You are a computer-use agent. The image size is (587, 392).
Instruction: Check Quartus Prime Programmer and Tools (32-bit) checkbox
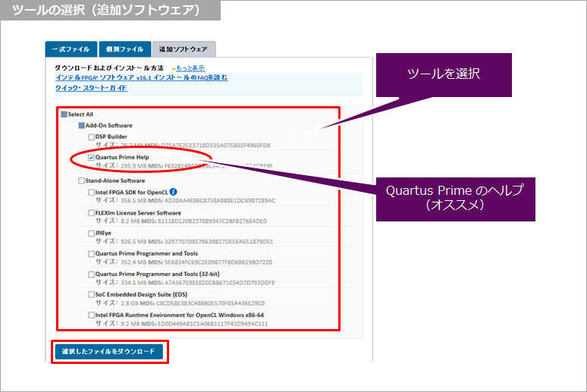pos(91,274)
